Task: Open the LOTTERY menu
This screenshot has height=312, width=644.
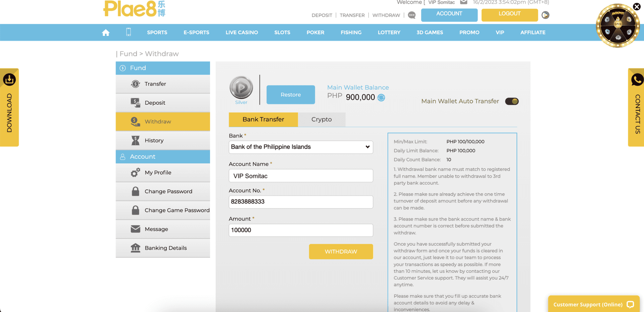Action: click(389, 33)
